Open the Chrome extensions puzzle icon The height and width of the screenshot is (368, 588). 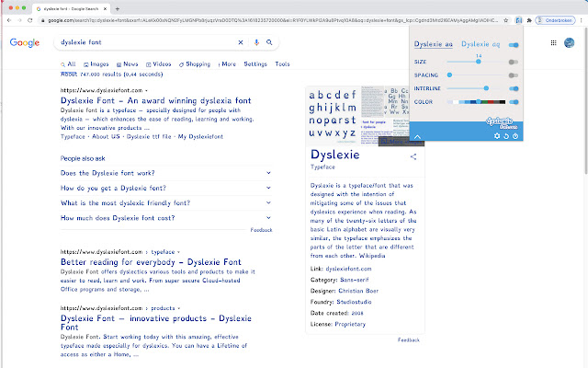click(x=529, y=20)
